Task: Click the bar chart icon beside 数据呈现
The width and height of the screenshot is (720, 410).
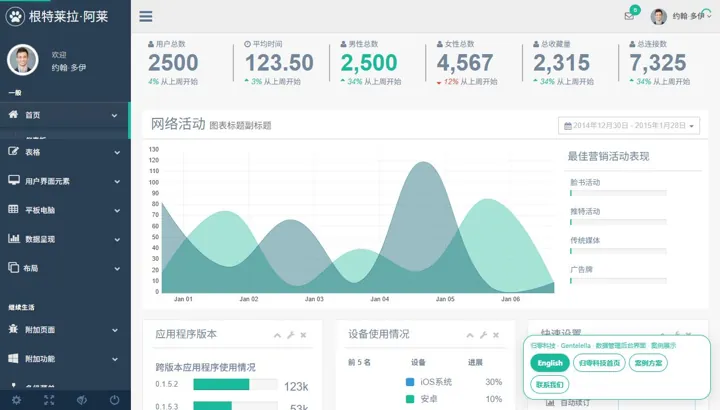Action: coord(14,238)
